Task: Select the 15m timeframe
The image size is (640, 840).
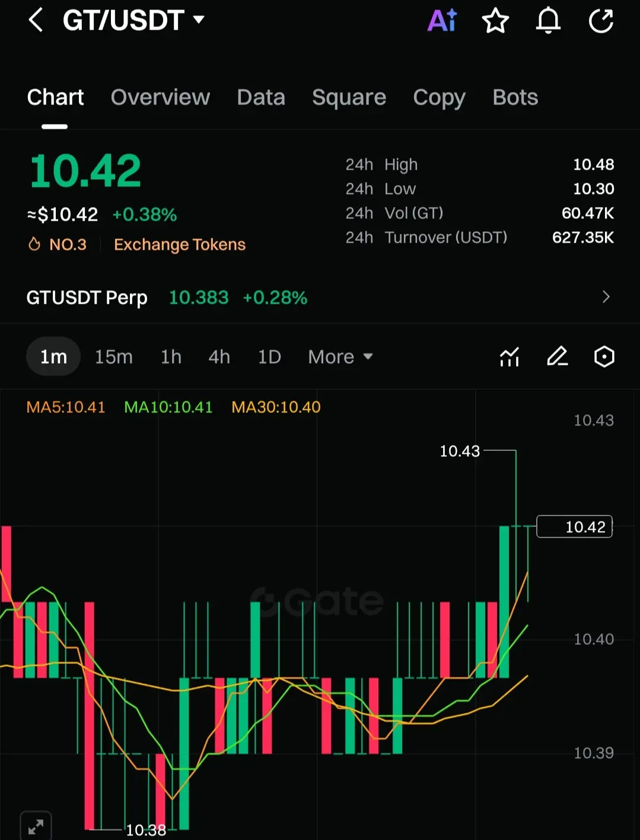Action: (114, 357)
